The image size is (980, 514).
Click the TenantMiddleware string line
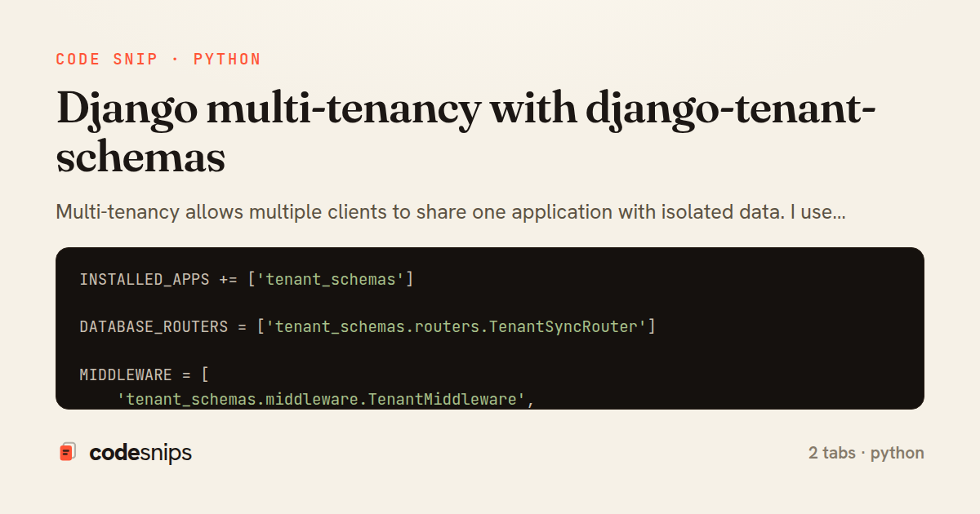point(326,399)
